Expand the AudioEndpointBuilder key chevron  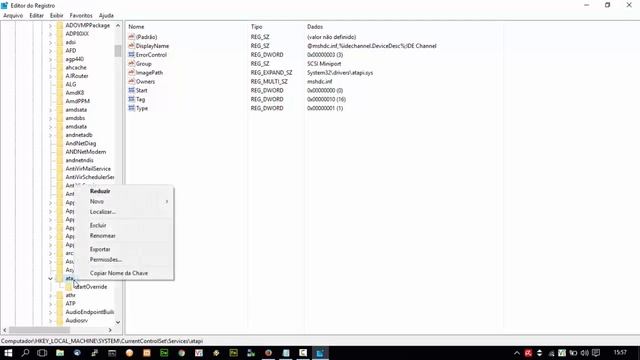[x=50, y=312]
